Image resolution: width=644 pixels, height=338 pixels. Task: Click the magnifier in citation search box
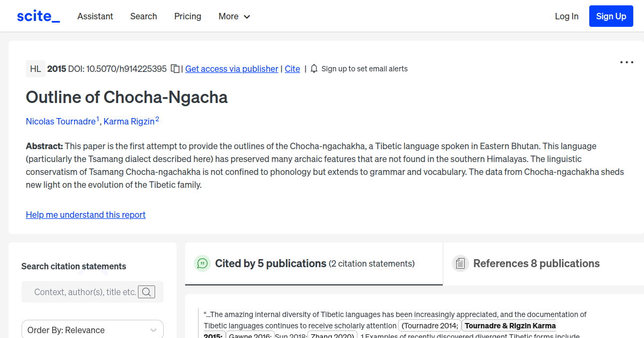coord(147,292)
